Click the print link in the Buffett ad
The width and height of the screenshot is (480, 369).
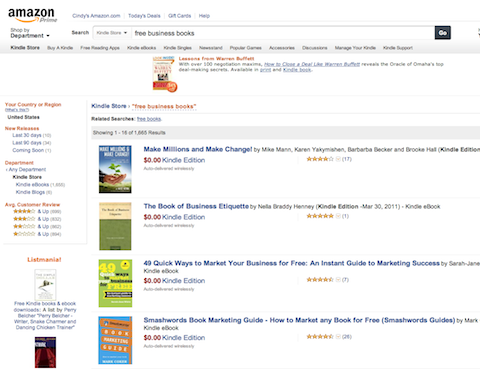(265, 70)
